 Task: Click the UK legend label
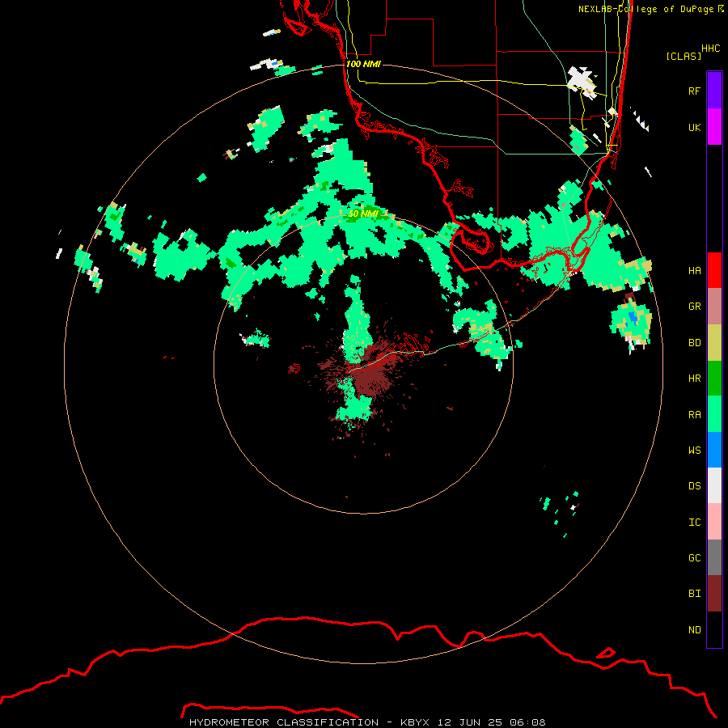tap(694, 127)
